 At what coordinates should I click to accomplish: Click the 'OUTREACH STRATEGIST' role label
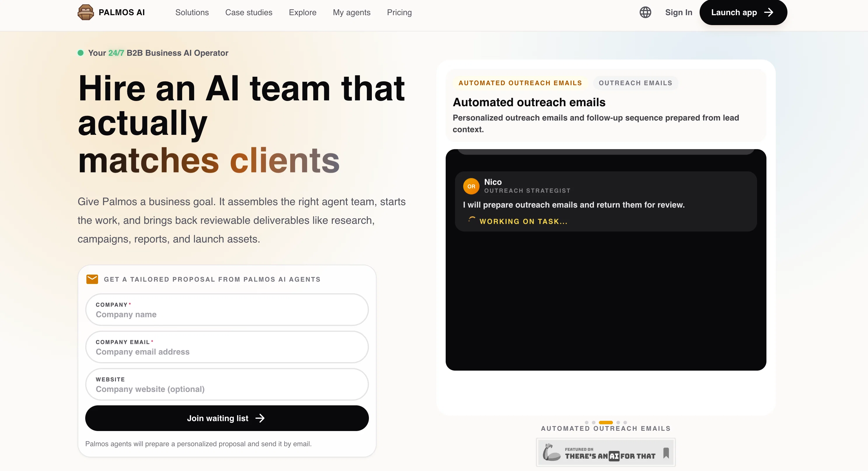[527, 191]
